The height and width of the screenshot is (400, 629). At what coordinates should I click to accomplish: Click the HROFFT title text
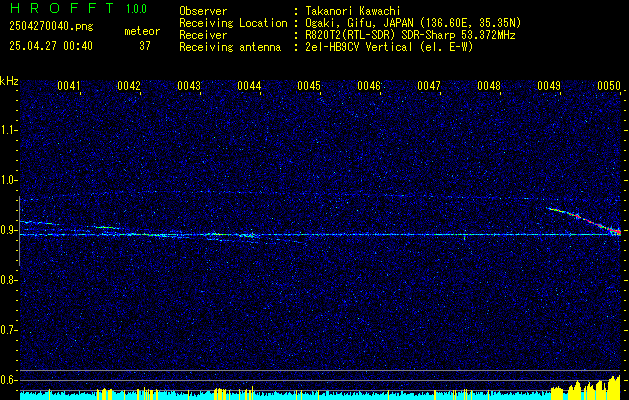[63, 8]
